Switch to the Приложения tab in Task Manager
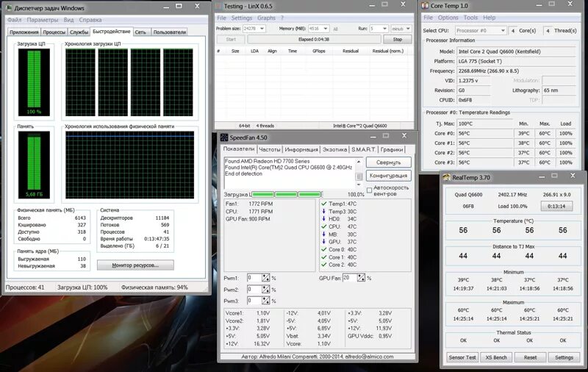This screenshot has width=588, height=372. (x=24, y=32)
